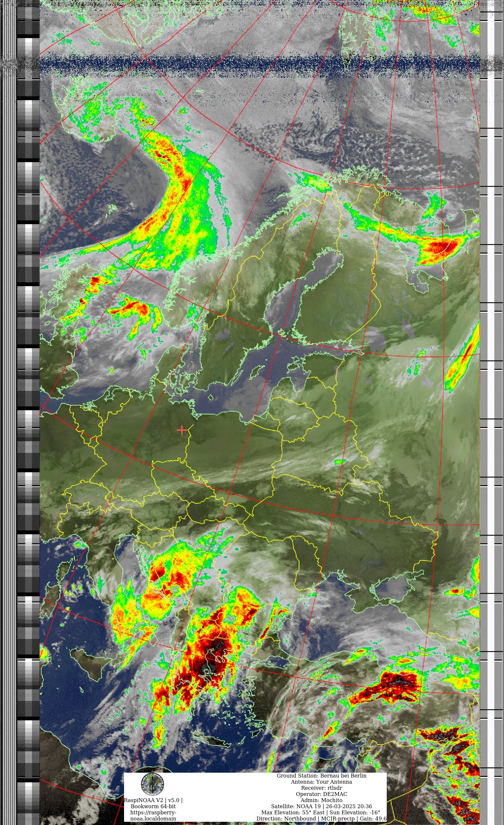Click the red cross ground station marker
Viewport: 504px width, 825px height.
pos(182,430)
